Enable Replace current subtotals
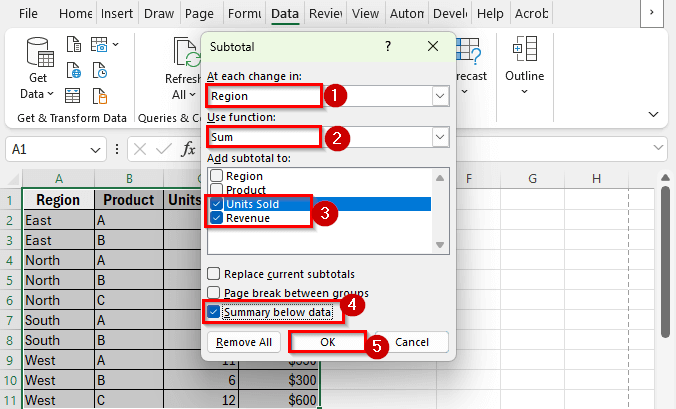The width and height of the screenshot is (676, 409). coord(213,274)
